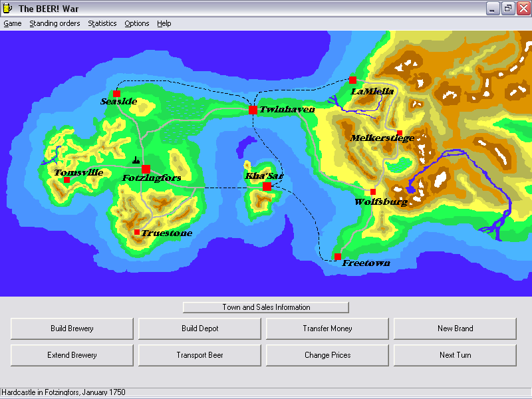Select the LaMiella town marker
Image resolution: width=532 pixels, height=399 pixels.
(352, 80)
